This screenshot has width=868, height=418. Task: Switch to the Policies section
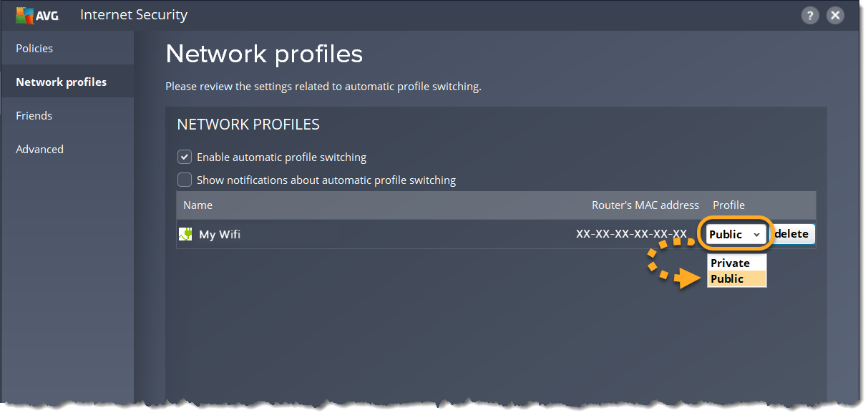(x=35, y=48)
